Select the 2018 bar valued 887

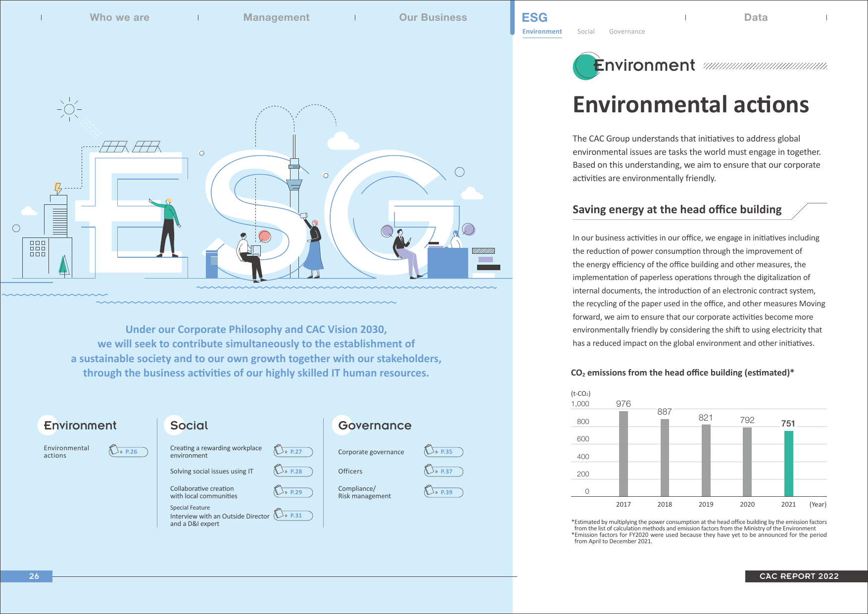(x=665, y=458)
